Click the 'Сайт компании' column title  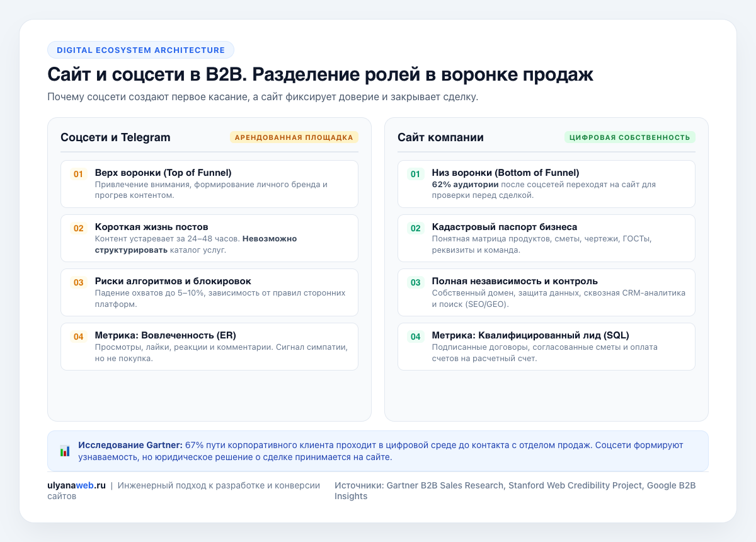click(440, 137)
